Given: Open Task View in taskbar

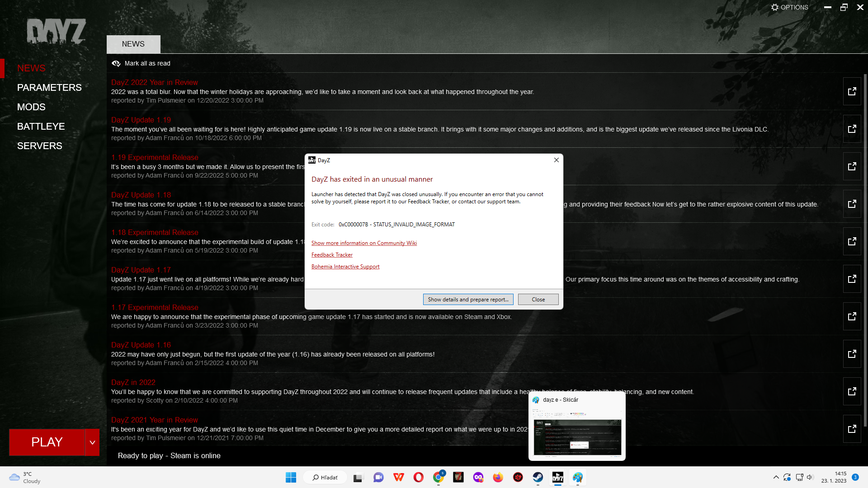Looking at the screenshot, I should [358, 478].
